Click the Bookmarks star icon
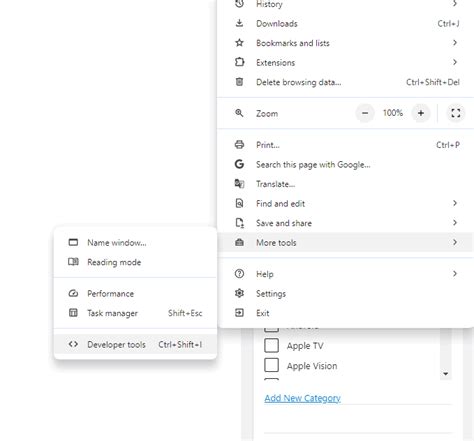The height and width of the screenshot is (441, 474). coord(239,43)
